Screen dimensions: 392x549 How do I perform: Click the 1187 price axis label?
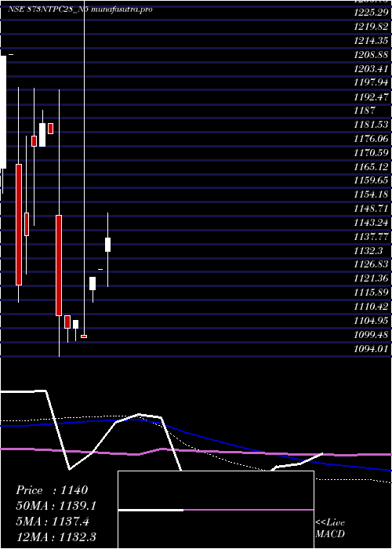click(x=364, y=111)
